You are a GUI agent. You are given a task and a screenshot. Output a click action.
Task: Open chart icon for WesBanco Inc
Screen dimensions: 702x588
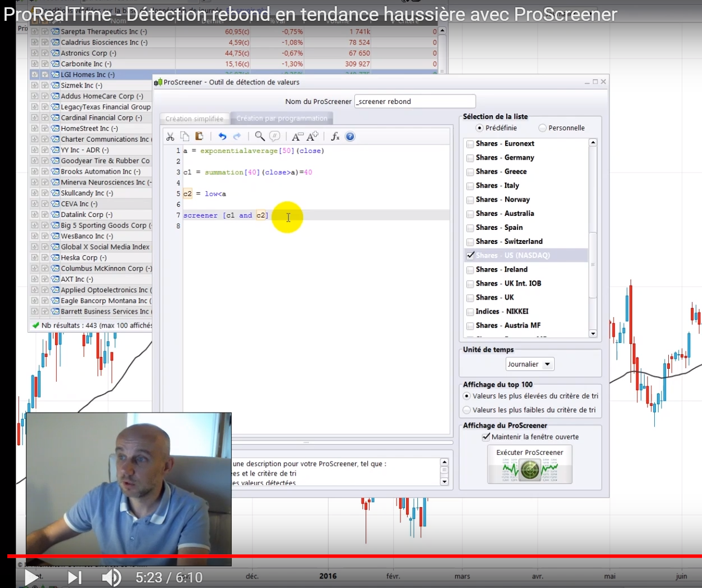click(55, 236)
